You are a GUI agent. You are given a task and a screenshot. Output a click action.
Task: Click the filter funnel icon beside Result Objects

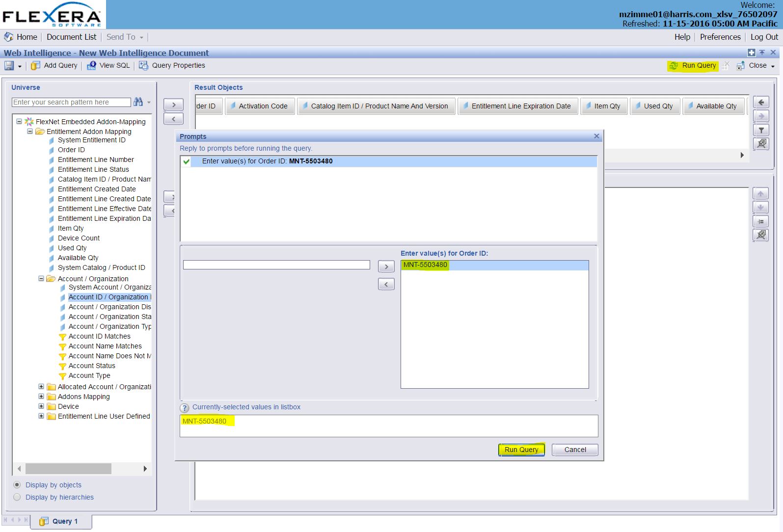pos(761,130)
